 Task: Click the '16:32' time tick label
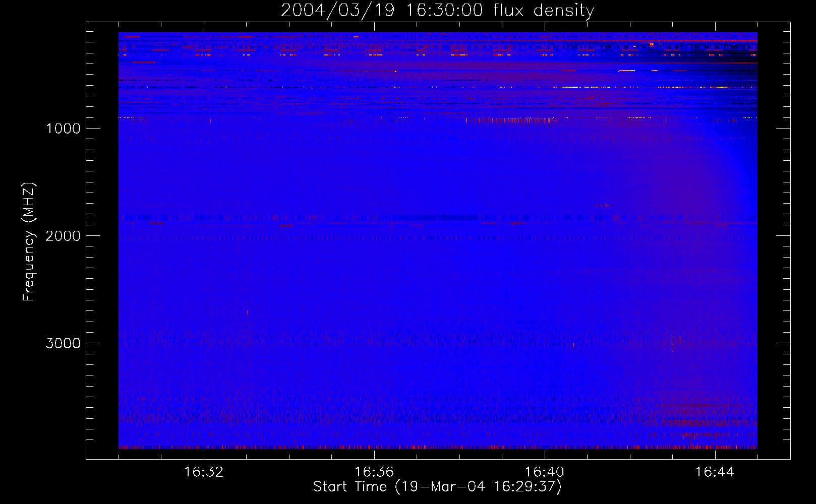pos(204,472)
